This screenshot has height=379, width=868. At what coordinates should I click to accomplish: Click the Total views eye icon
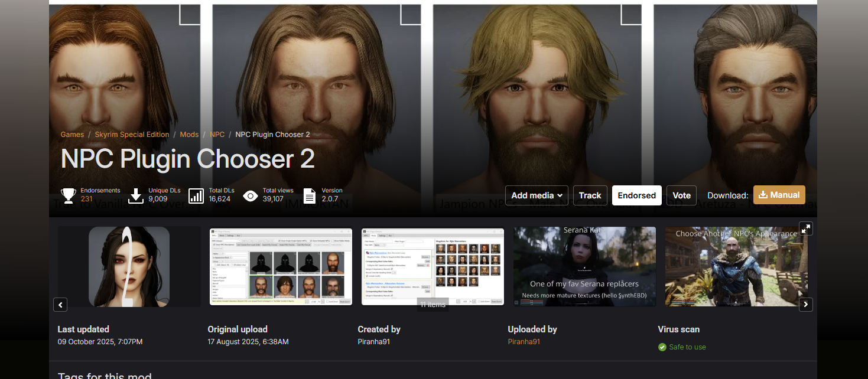(251, 195)
